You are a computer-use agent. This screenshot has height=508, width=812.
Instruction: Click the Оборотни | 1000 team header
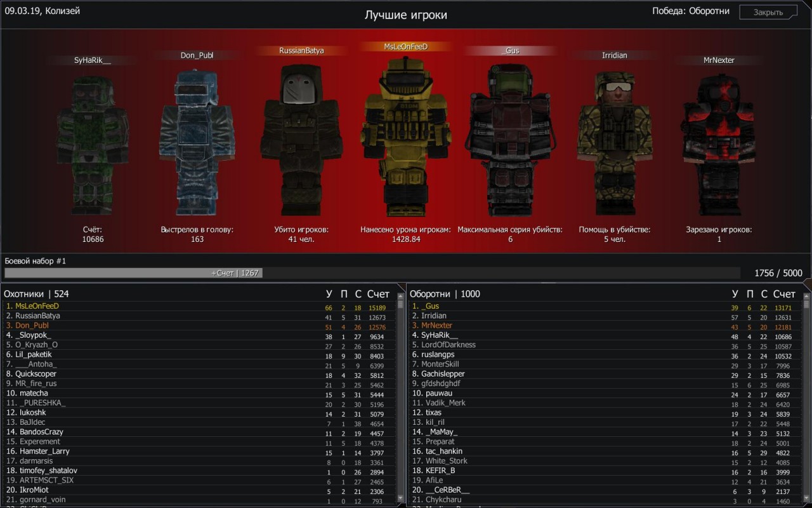click(445, 294)
